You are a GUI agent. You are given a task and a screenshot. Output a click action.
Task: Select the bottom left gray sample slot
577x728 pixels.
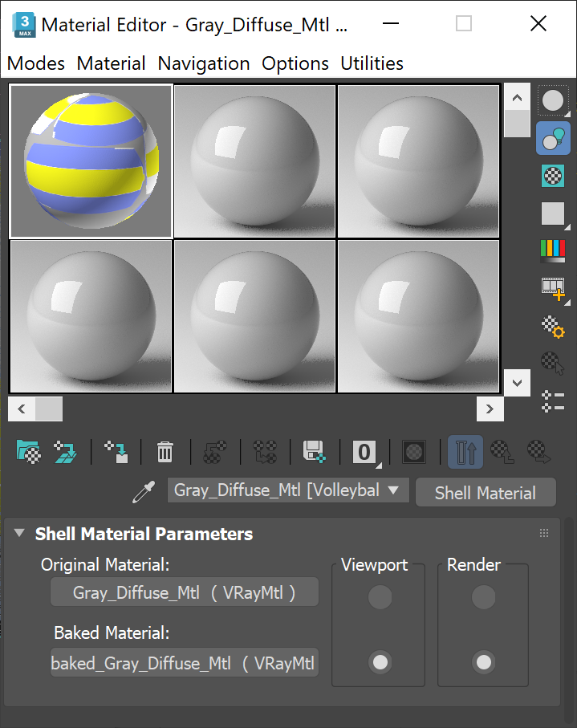[x=91, y=316]
